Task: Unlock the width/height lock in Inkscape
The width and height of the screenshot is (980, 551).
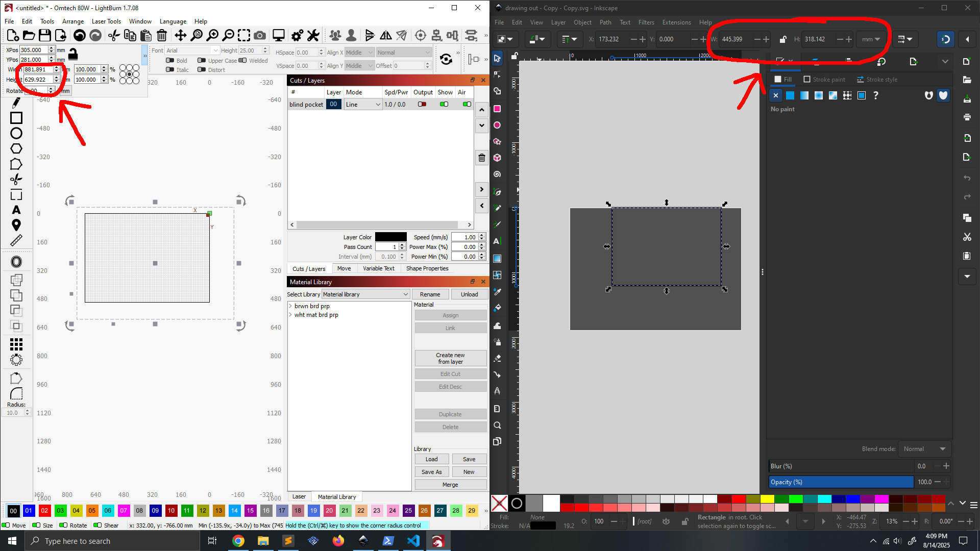Action: click(x=782, y=39)
